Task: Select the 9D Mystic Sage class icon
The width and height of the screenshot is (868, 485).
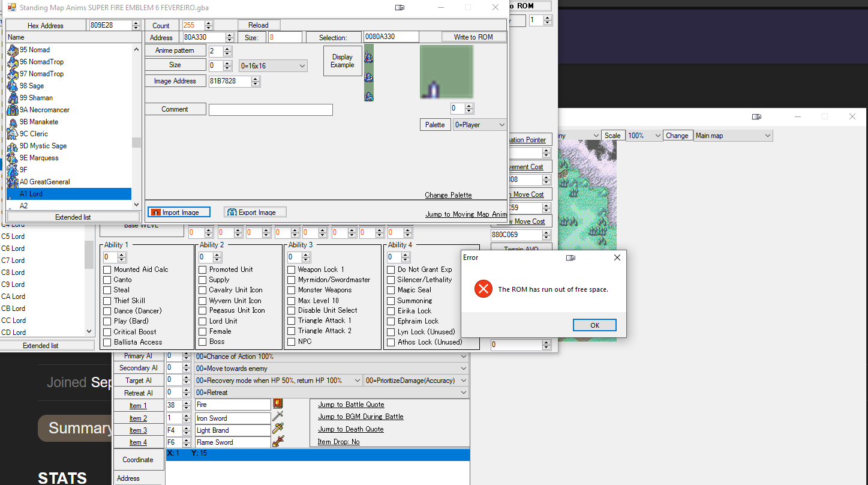Action: [x=13, y=146]
